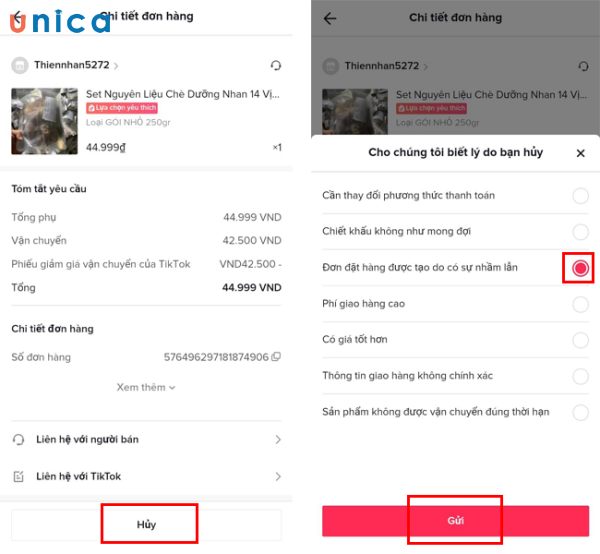600x554 pixels.
Task: Copy the order number with the copy icon
Action: point(276,357)
